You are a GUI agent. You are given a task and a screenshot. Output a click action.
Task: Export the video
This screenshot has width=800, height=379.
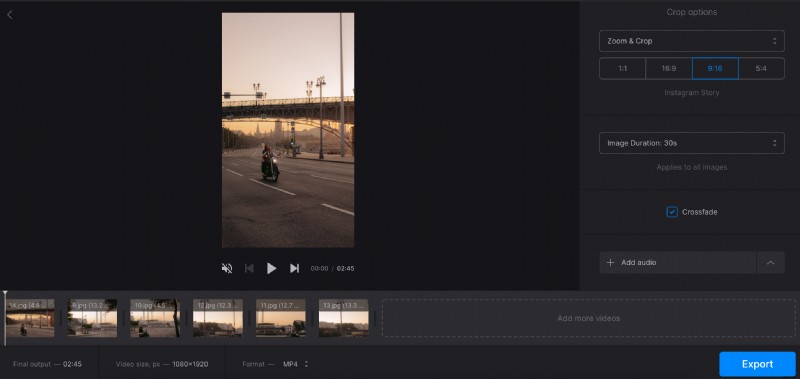(757, 364)
